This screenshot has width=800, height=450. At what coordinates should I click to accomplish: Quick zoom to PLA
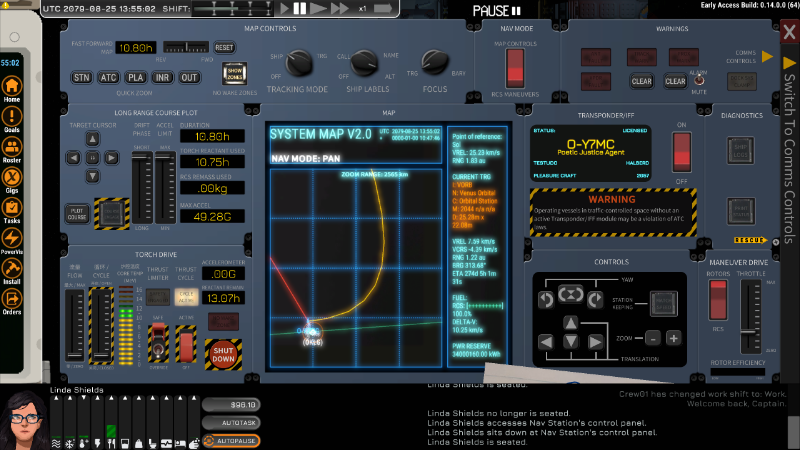tap(135, 78)
